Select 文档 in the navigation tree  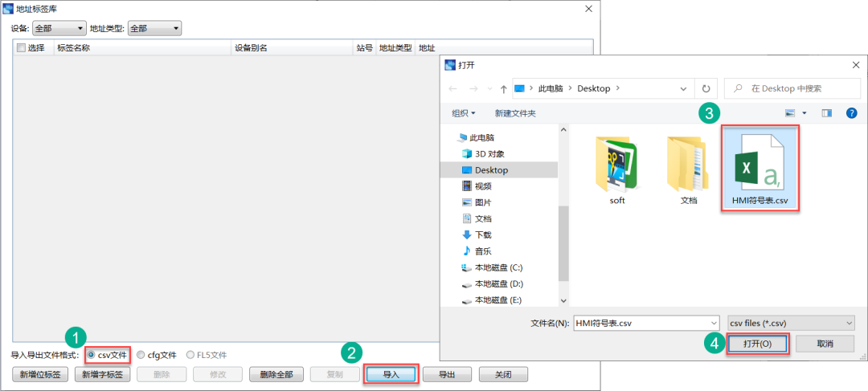476,219
